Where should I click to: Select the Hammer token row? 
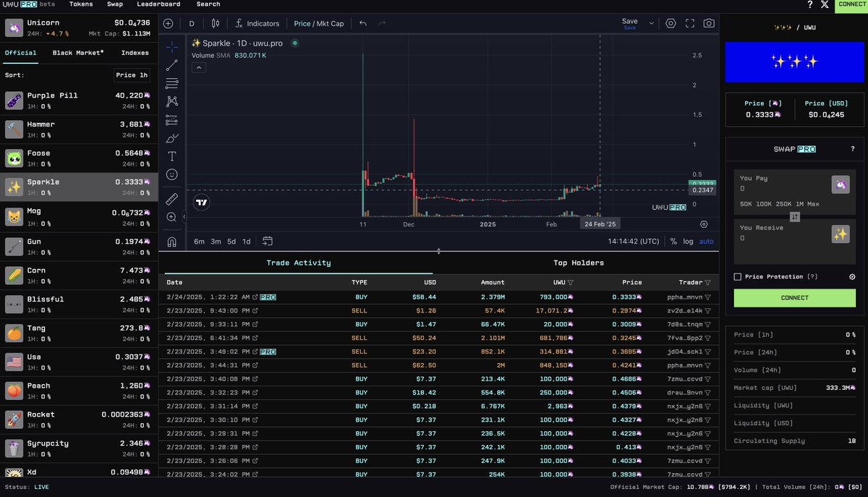pyautogui.click(x=79, y=130)
